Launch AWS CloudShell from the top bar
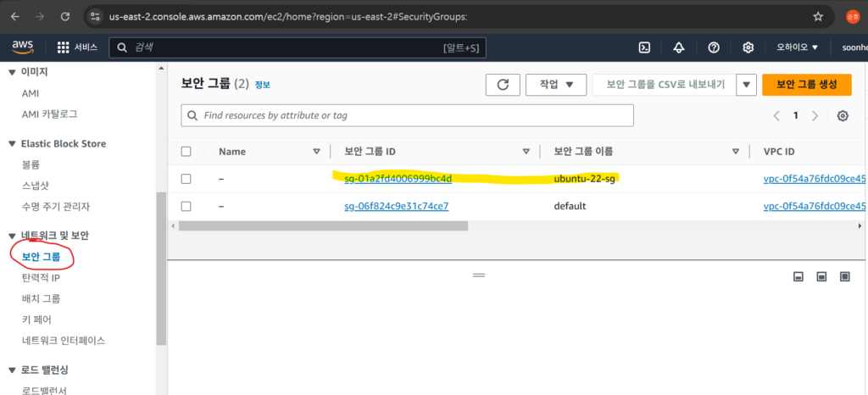Viewport: 868px width, 395px height. click(644, 47)
